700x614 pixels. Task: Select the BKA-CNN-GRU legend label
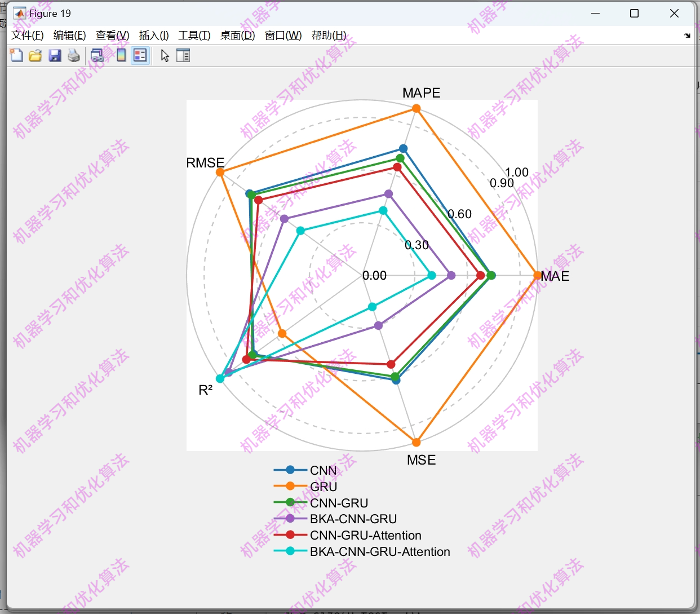(x=353, y=519)
